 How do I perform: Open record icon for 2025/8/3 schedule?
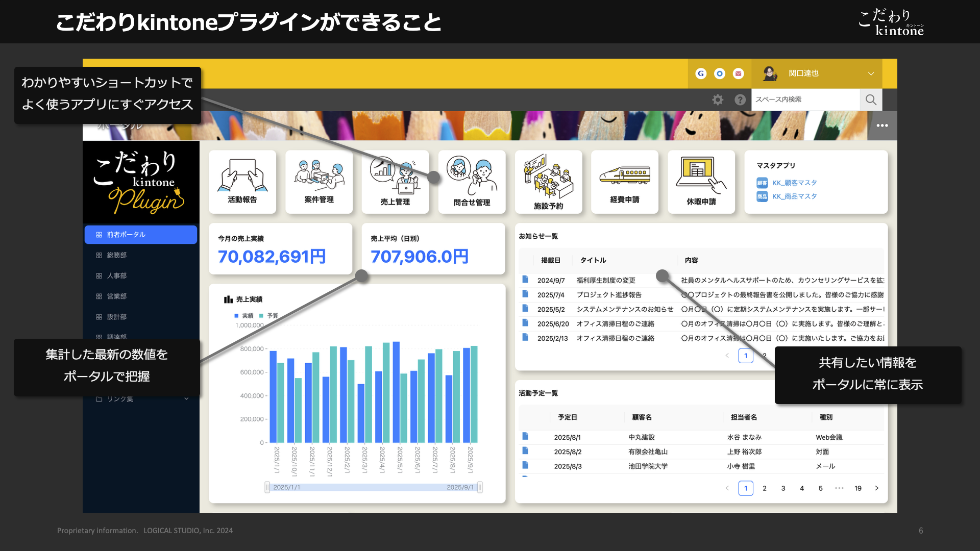click(525, 465)
